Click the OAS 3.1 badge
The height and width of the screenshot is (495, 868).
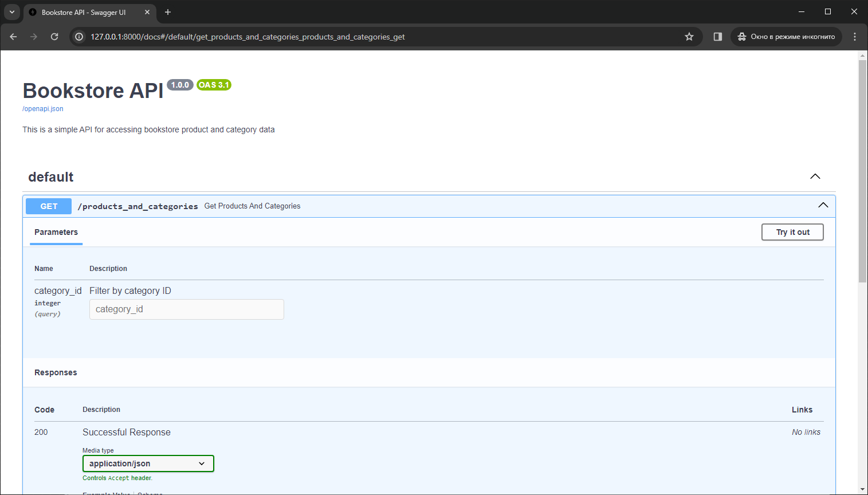pos(214,84)
